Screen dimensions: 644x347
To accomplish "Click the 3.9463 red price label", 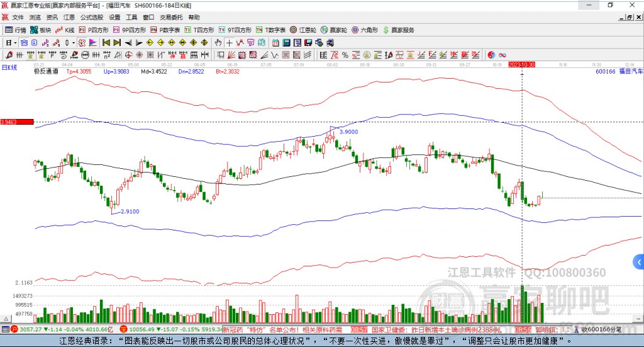I will (17, 122).
